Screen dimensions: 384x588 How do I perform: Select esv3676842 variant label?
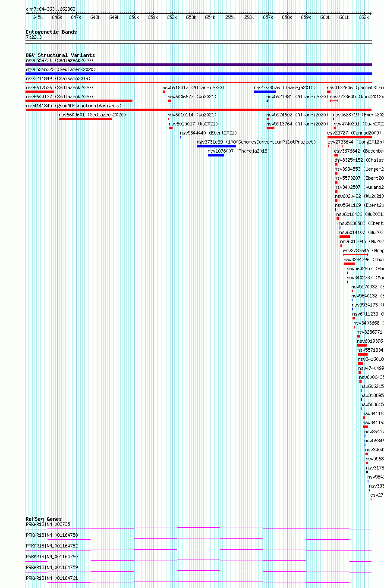point(359,151)
